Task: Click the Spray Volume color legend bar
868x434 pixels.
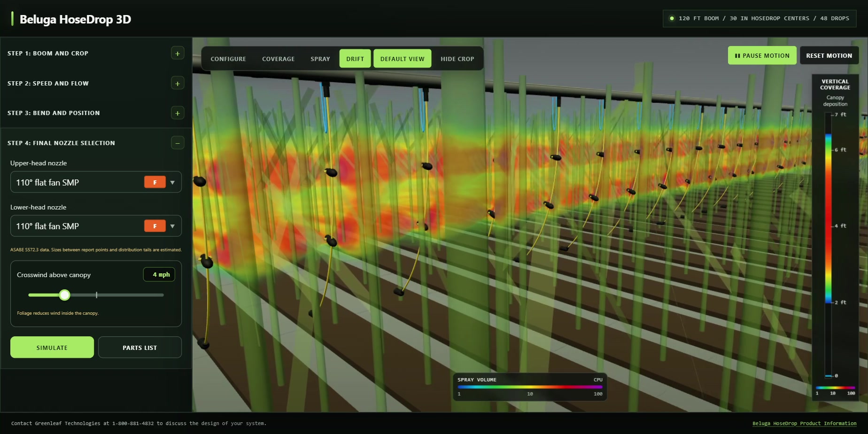Action: [530, 387]
